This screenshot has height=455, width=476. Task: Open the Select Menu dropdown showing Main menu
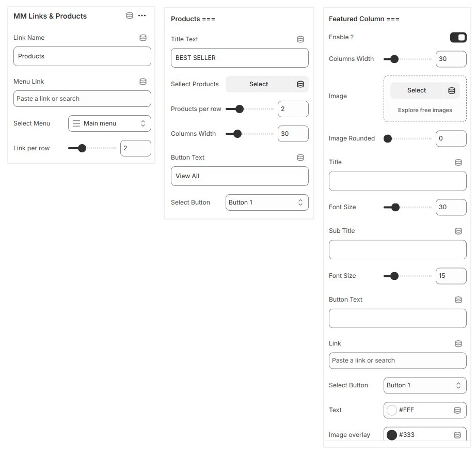(x=109, y=123)
